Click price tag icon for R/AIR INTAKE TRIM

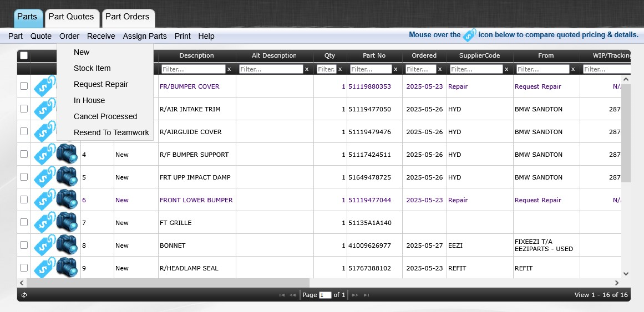click(x=44, y=109)
